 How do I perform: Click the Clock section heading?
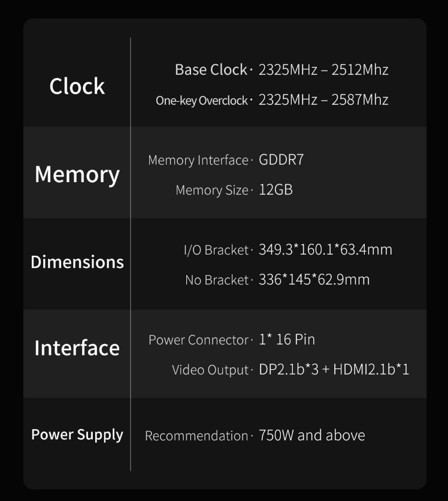[77, 86]
